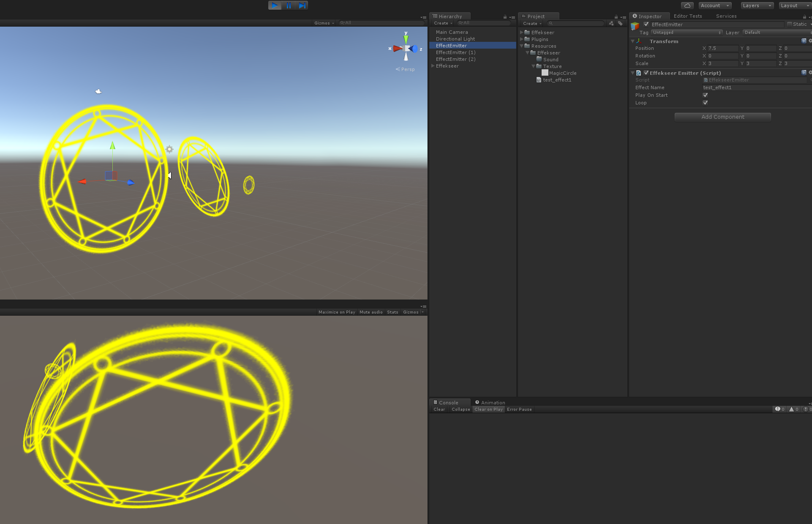Click the Effekseer Emitter settings gear
The width and height of the screenshot is (812, 524).
[x=810, y=72]
